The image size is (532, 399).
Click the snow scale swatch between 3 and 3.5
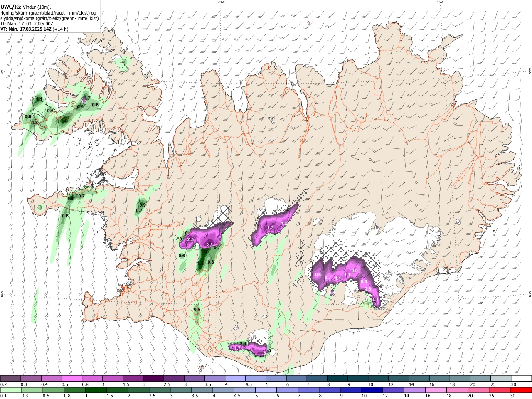click(195, 378)
